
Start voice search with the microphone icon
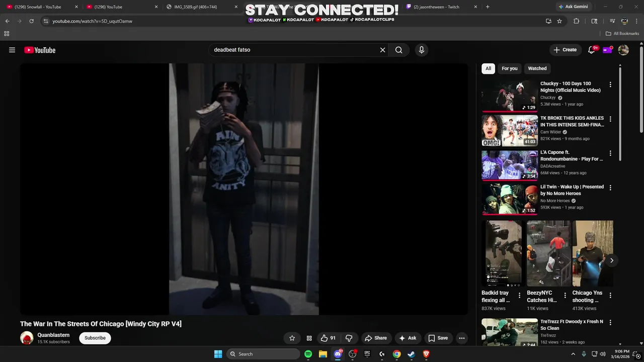click(422, 50)
